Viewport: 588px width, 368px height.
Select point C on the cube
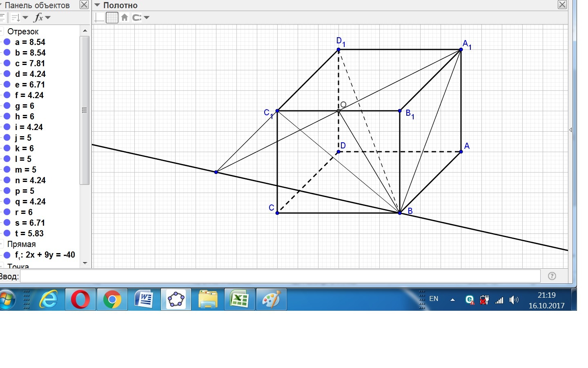pos(277,213)
